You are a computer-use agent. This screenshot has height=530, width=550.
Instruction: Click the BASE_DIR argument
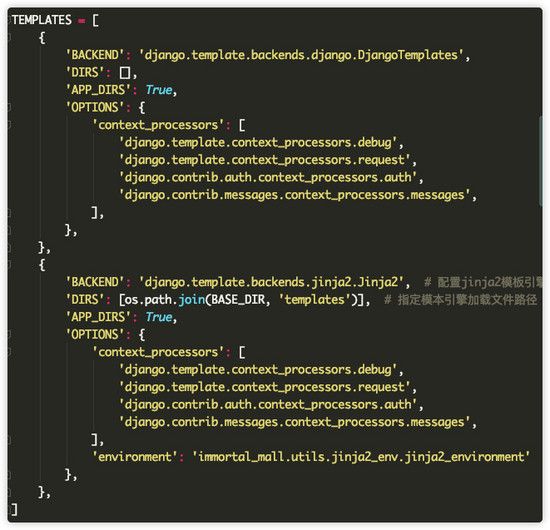tap(238, 300)
